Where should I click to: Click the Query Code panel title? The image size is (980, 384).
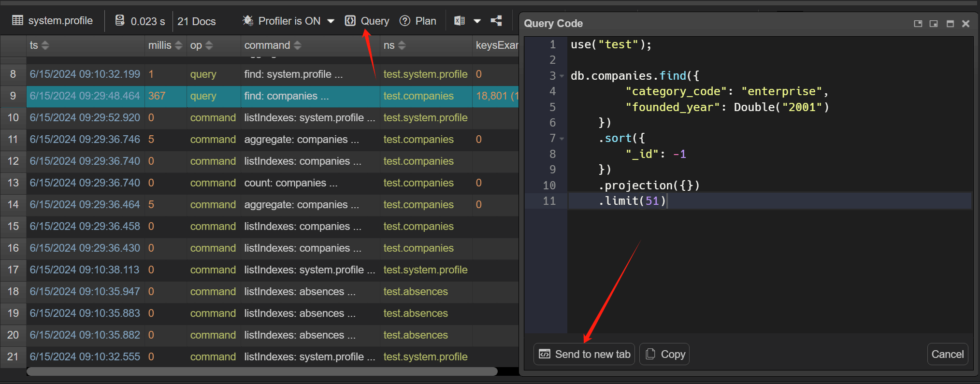553,23
